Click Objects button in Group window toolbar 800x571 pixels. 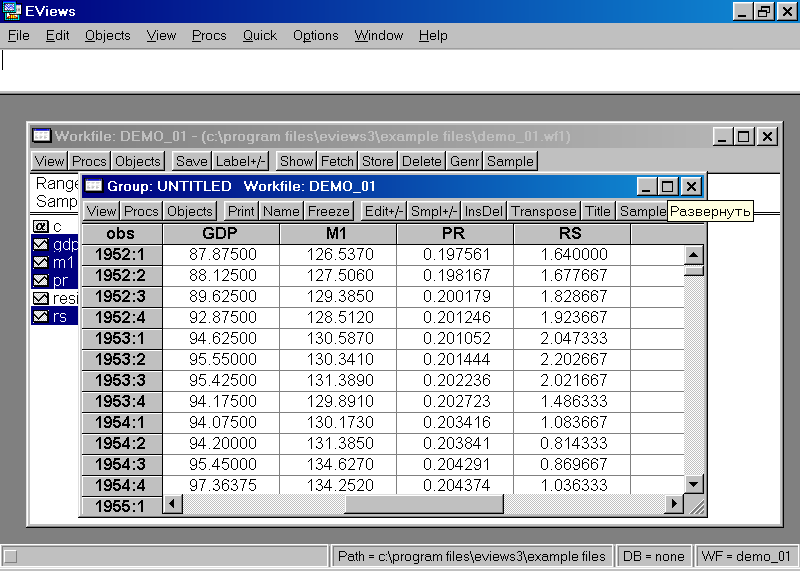coord(190,211)
